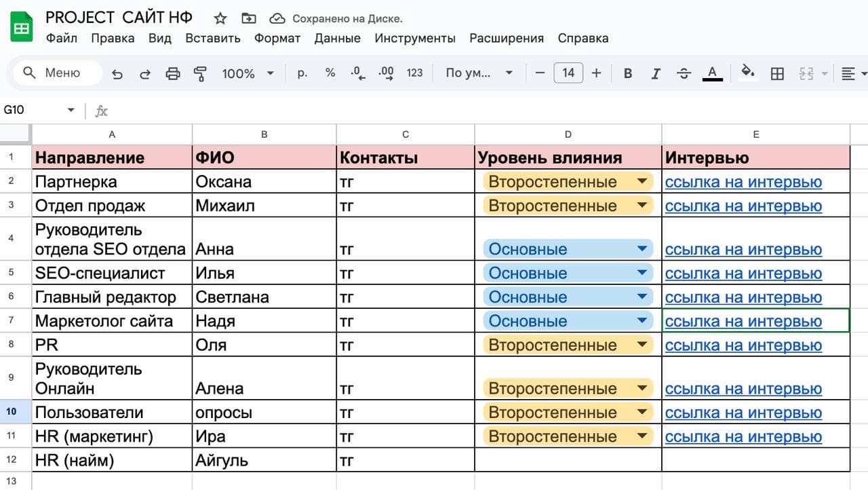Toggle bold formatting
The height and width of the screenshot is (490, 868).
coord(628,73)
